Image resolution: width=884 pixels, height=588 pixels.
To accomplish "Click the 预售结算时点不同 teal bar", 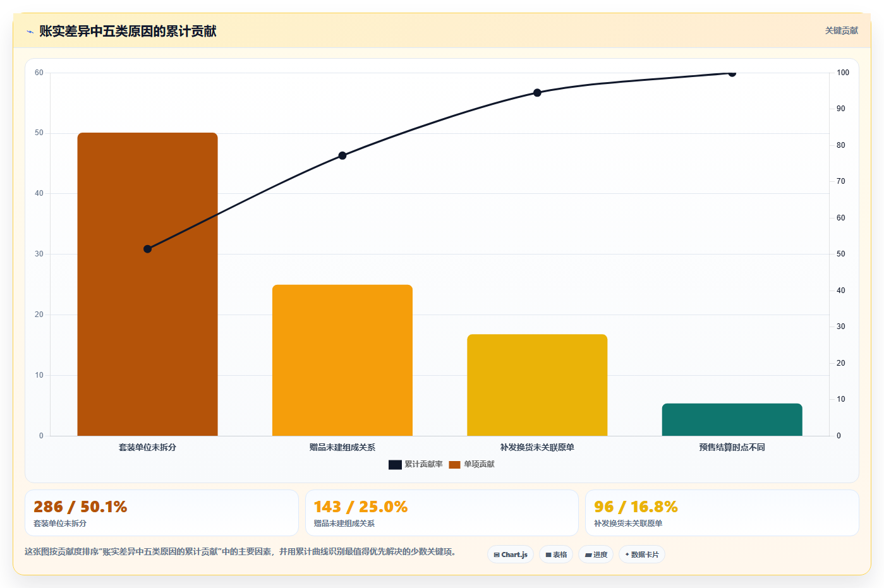I will 732,419.
